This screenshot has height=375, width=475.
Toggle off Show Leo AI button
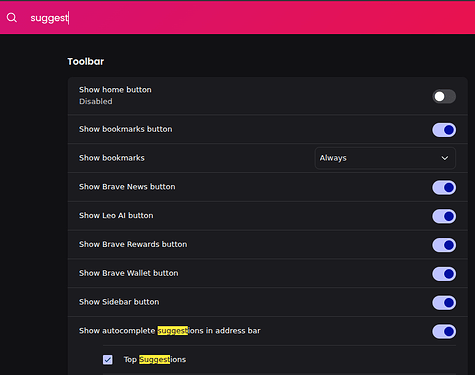click(444, 216)
